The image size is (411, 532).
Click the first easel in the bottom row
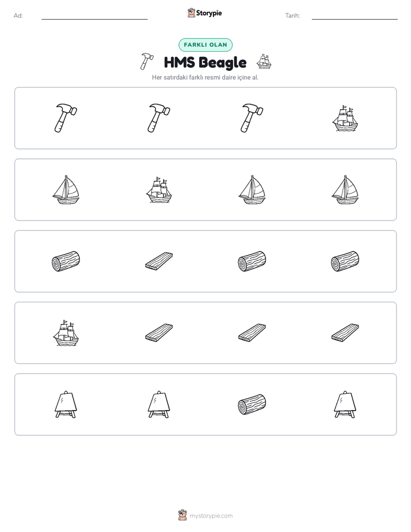[x=66, y=404]
